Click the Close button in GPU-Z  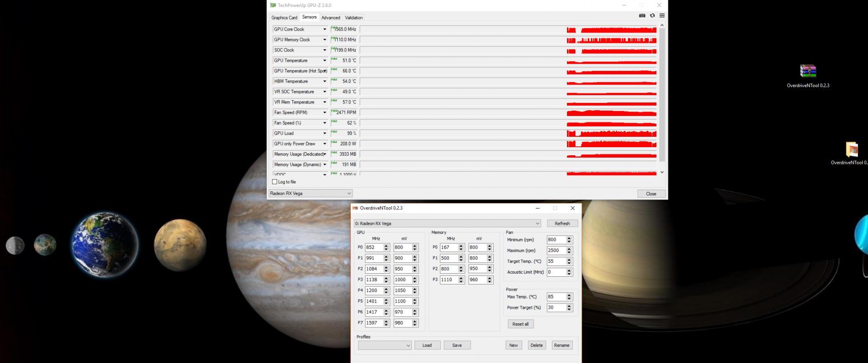pyautogui.click(x=651, y=194)
